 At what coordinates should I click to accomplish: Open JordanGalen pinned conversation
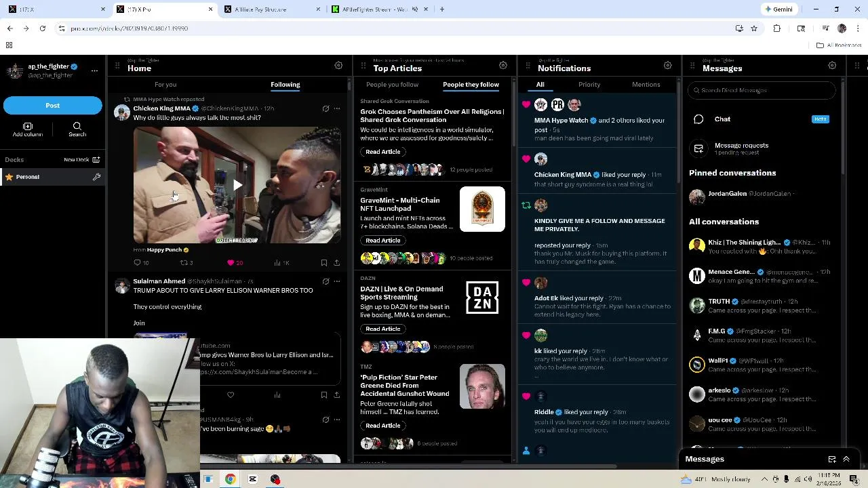click(x=762, y=197)
